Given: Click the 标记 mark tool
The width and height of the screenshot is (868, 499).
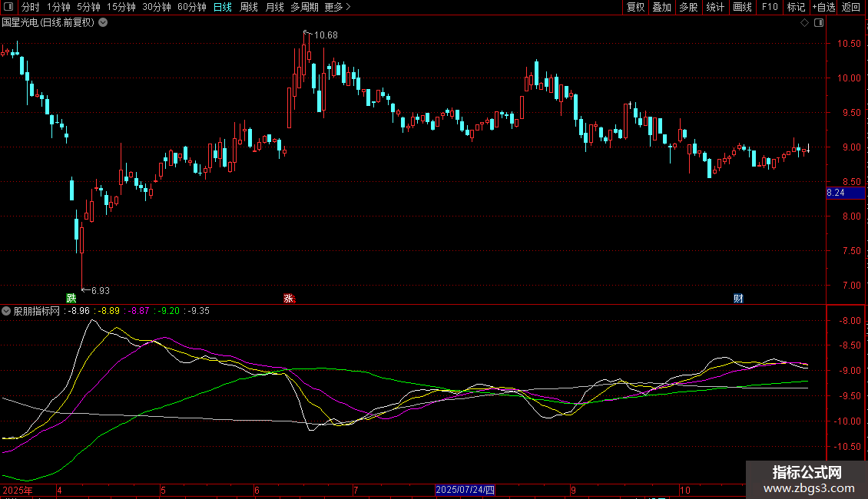Looking at the screenshot, I should pyautogui.click(x=796, y=8).
